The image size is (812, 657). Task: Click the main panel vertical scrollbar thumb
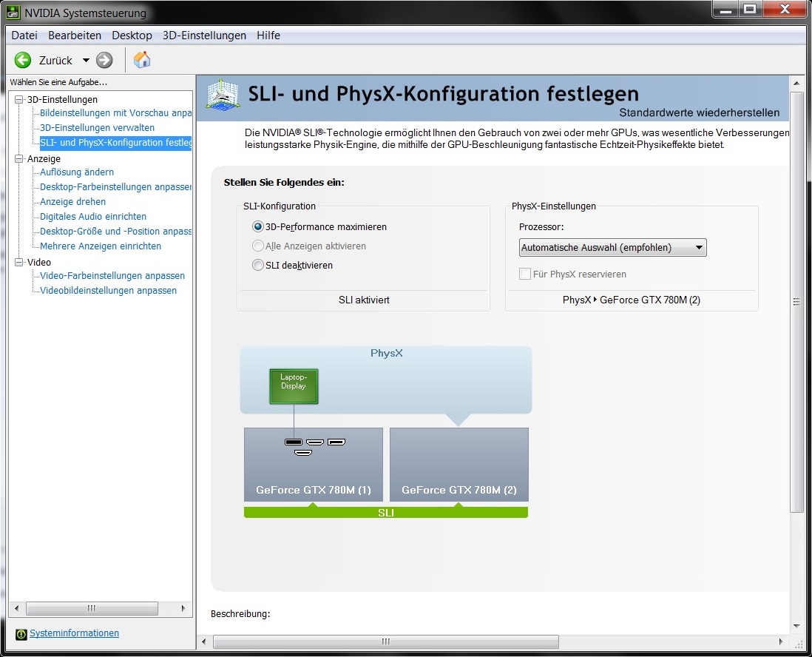coord(796,302)
